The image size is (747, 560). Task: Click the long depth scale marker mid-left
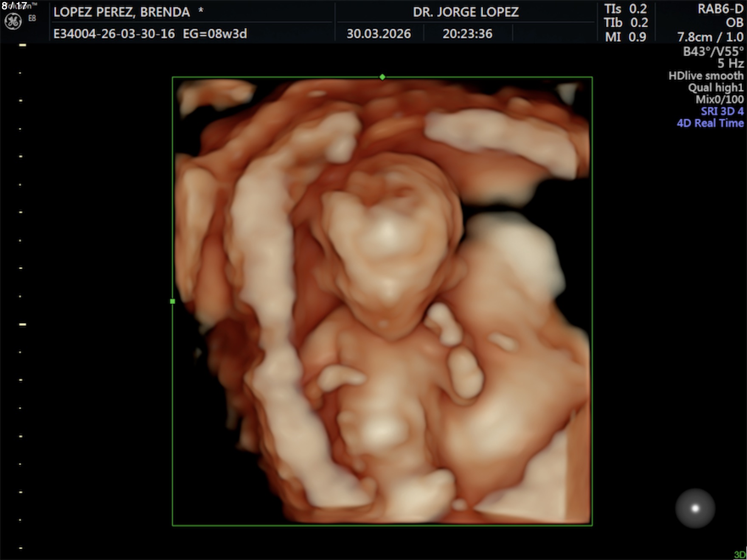coord(22,325)
